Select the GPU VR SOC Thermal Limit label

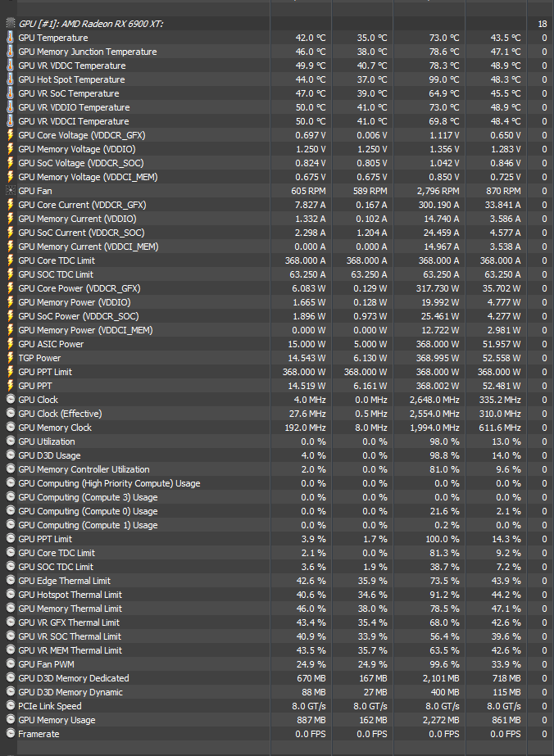pos(70,636)
